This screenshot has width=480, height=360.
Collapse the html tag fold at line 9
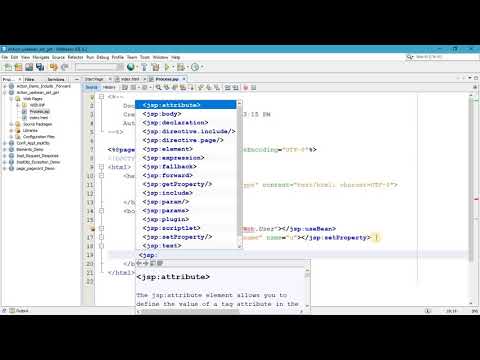coord(101,167)
